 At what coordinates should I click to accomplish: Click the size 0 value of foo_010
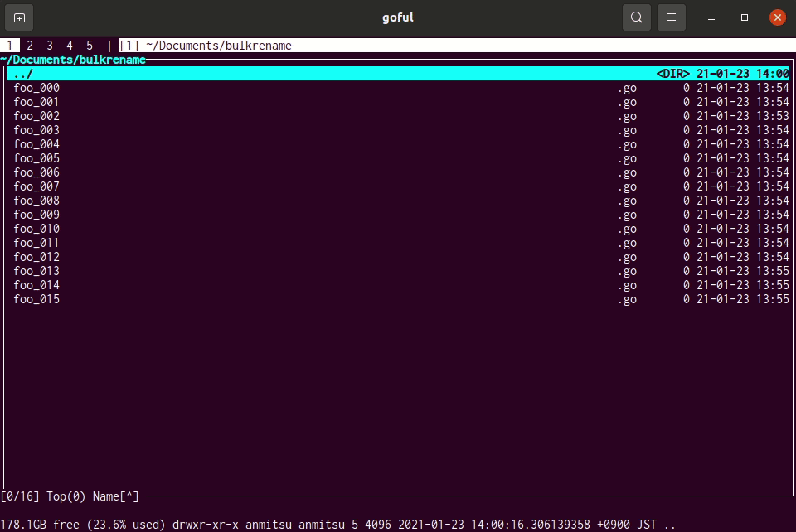pyautogui.click(x=687, y=229)
